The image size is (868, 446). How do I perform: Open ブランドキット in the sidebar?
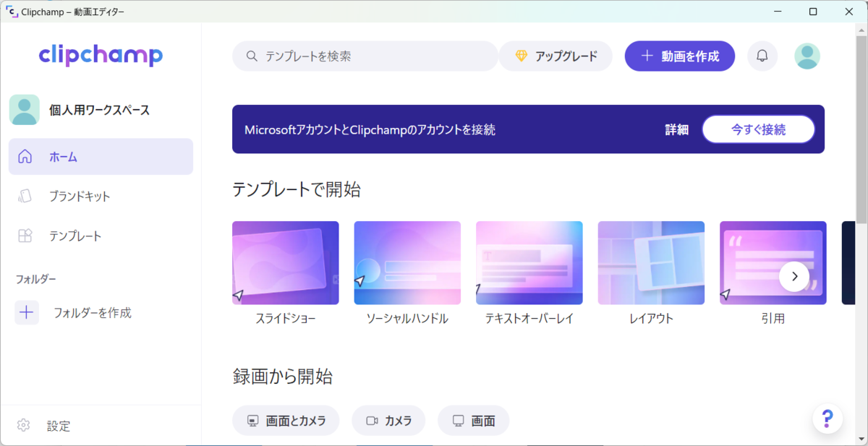pos(101,196)
